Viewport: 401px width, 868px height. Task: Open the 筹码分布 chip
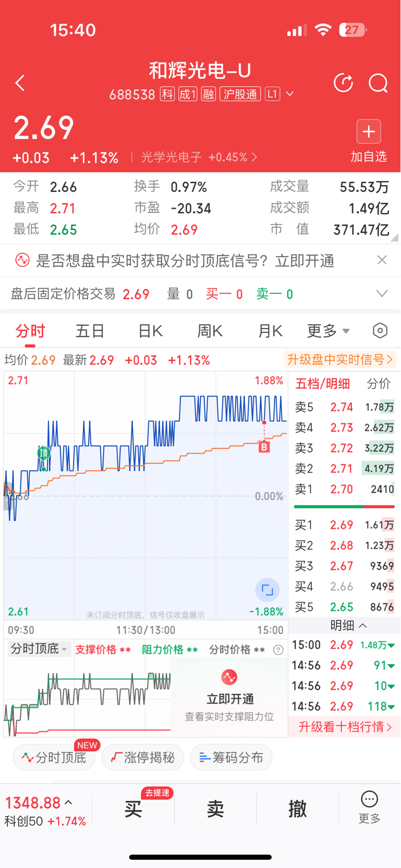231,757
